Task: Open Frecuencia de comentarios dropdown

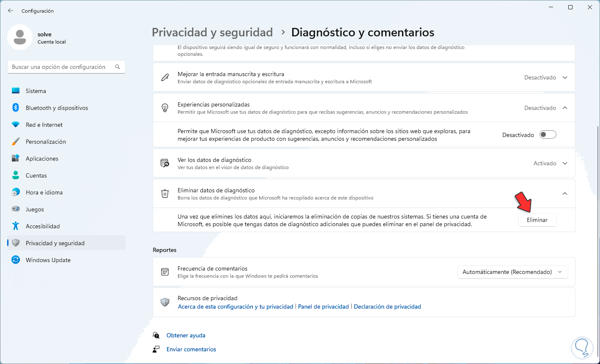Action: coord(512,272)
